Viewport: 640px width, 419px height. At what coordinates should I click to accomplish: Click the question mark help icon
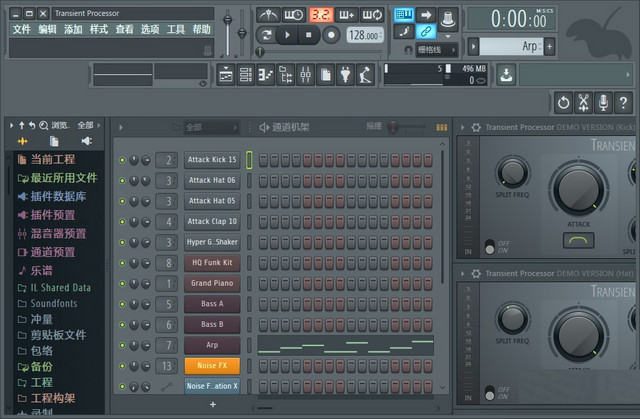click(x=623, y=102)
